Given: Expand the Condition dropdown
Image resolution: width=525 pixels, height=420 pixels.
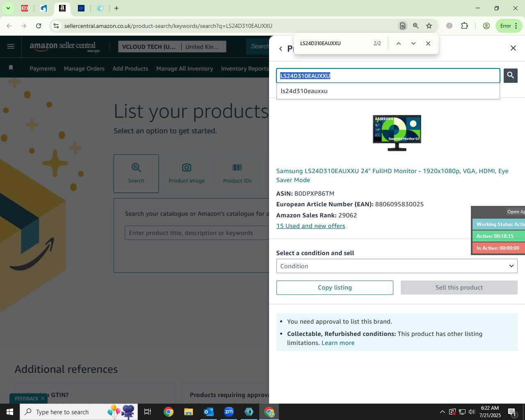Looking at the screenshot, I should [x=397, y=266].
